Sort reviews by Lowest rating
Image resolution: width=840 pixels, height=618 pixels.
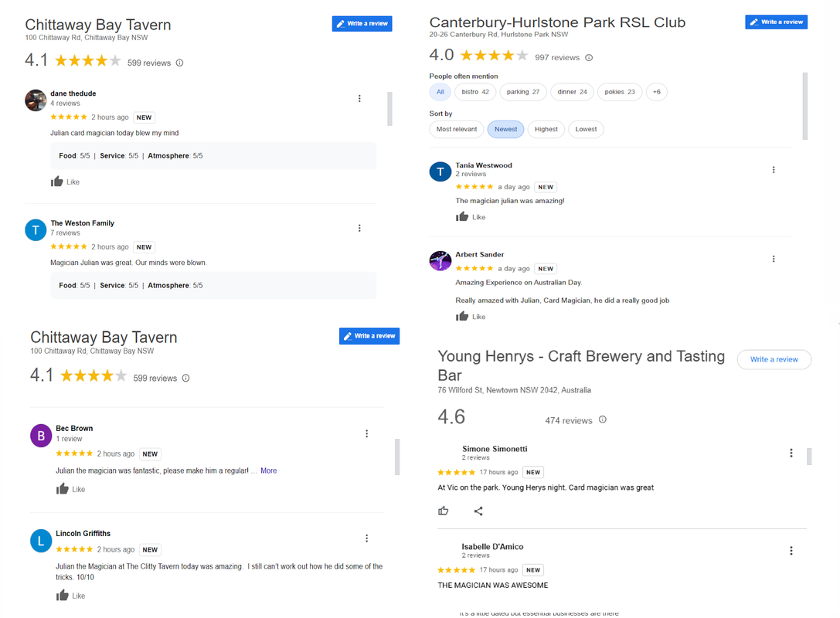tap(586, 129)
